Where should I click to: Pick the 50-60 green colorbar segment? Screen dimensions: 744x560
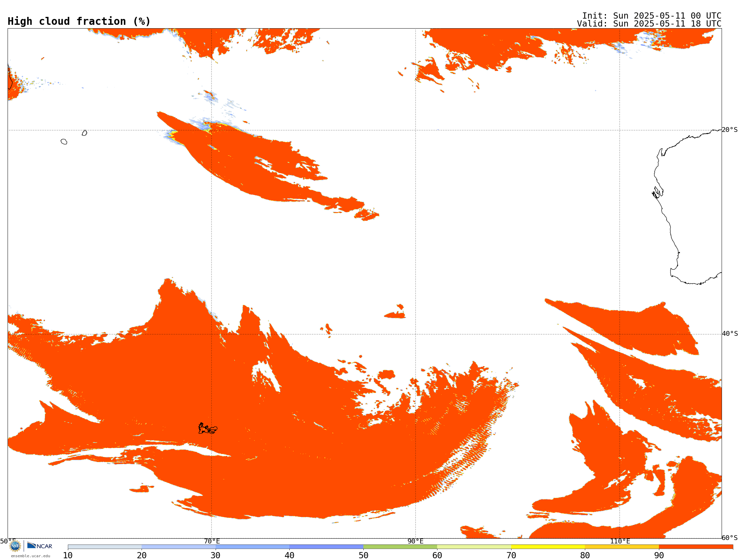tap(400, 547)
